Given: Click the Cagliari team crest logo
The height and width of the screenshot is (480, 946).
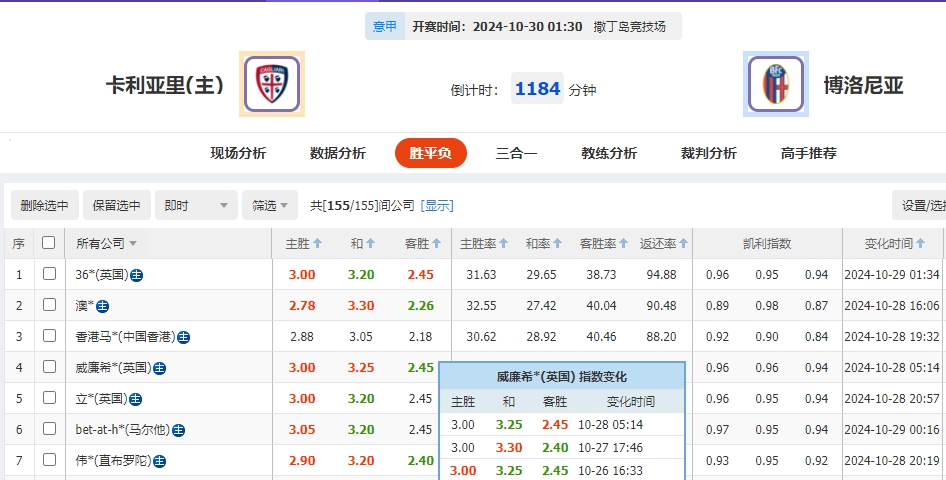Looking at the screenshot, I should tap(271, 84).
